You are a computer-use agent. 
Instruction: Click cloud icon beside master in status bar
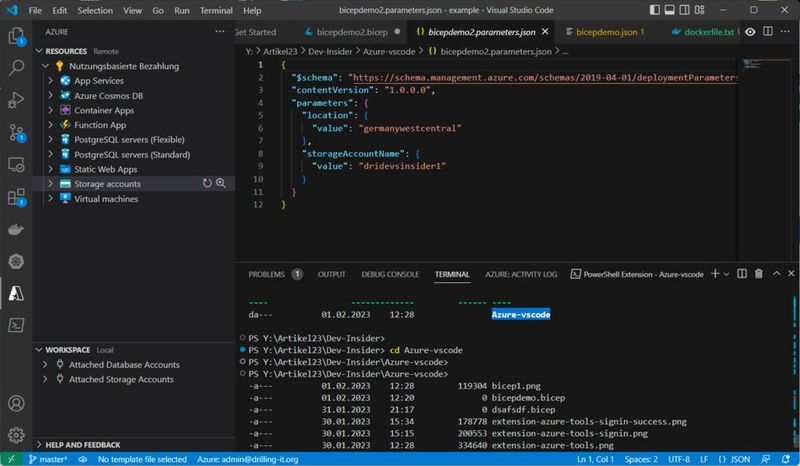click(83, 459)
